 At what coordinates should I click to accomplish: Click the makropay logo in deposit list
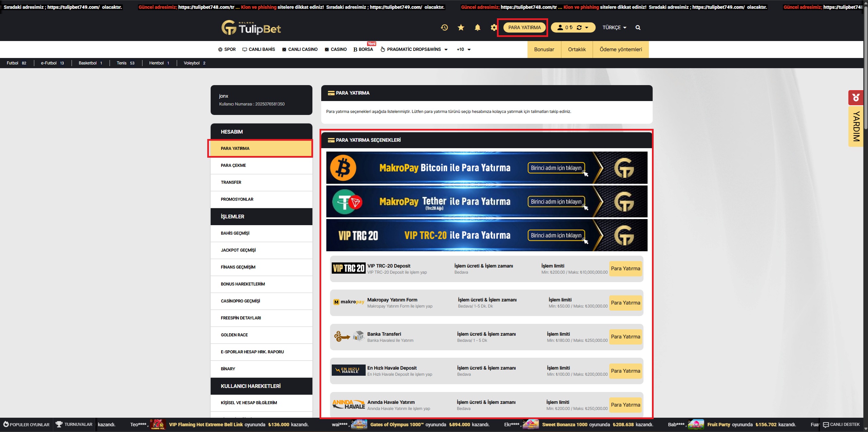click(349, 302)
